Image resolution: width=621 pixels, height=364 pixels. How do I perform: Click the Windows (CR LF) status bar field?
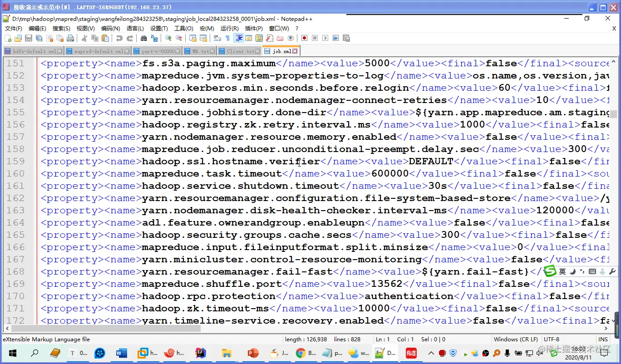[516, 339]
